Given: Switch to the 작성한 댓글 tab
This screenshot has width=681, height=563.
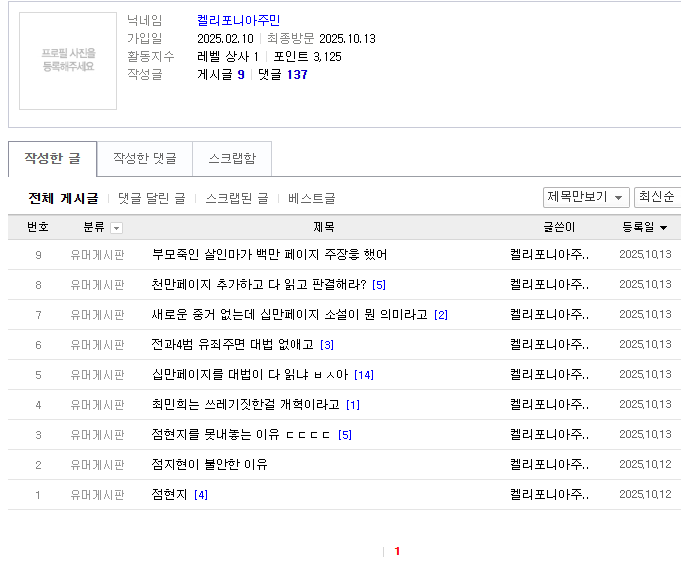Looking at the screenshot, I should 145,159.
